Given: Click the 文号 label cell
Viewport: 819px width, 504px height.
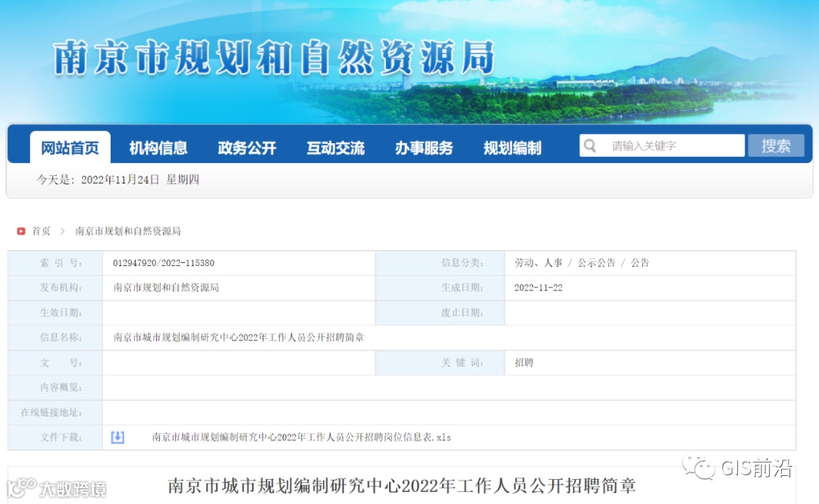Looking at the screenshot, I should point(55,362).
